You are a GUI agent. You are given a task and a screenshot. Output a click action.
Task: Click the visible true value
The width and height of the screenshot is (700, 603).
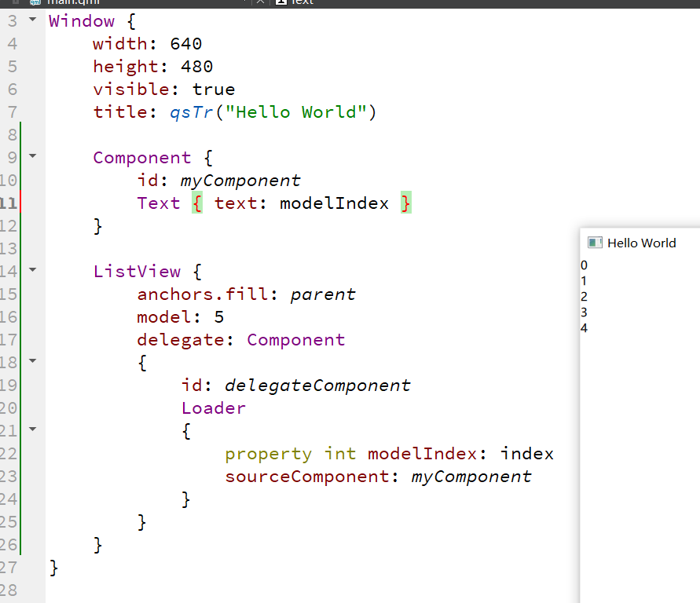point(214,90)
